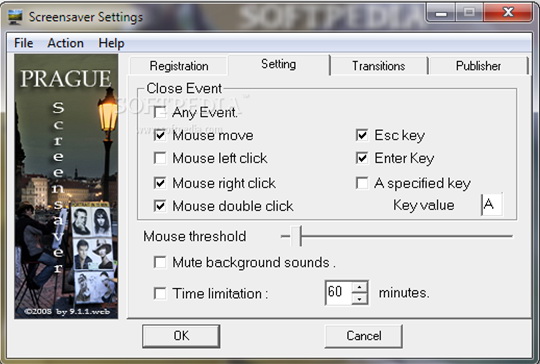The image size is (540, 364).
Task: Open the File menu
Action: [x=23, y=43]
